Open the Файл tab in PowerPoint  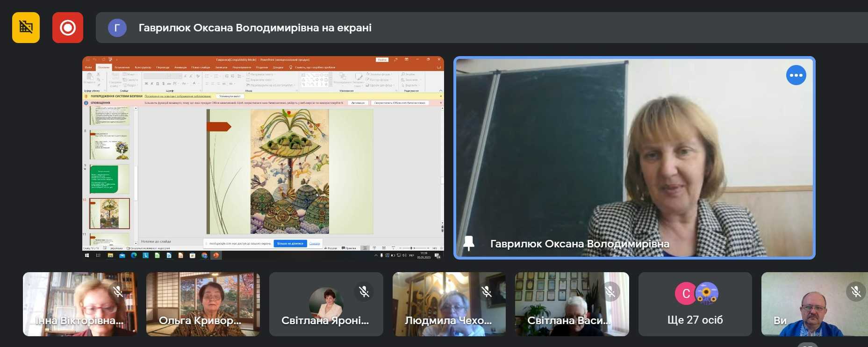(x=88, y=67)
